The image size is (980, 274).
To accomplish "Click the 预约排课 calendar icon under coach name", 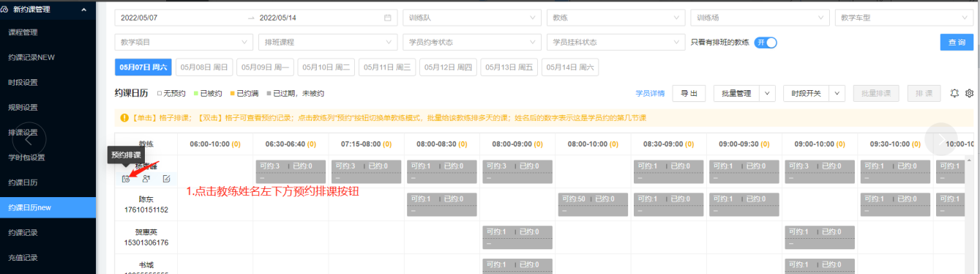I will pyautogui.click(x=126, y=179).
